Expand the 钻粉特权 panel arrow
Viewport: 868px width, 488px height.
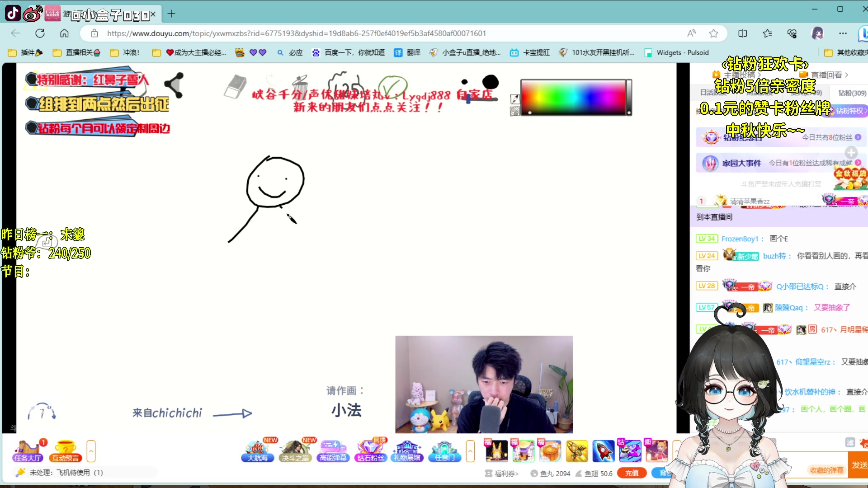pyautogui.click(x=864, y=110)
